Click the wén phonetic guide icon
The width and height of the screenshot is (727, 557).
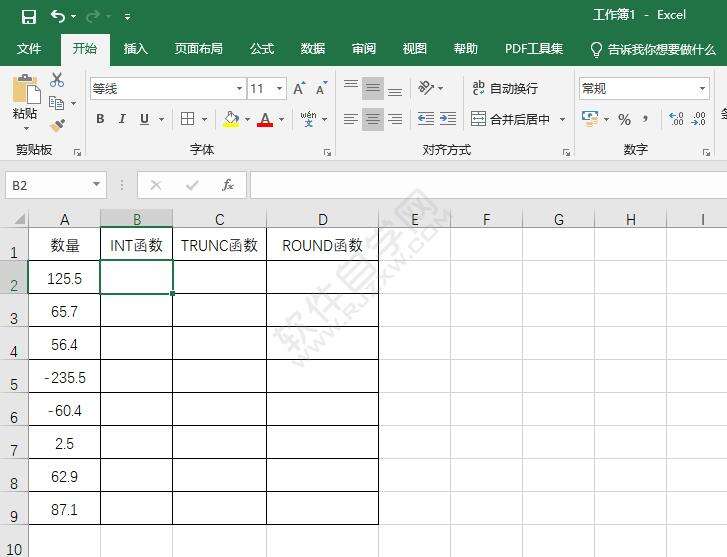click(308, 119)
